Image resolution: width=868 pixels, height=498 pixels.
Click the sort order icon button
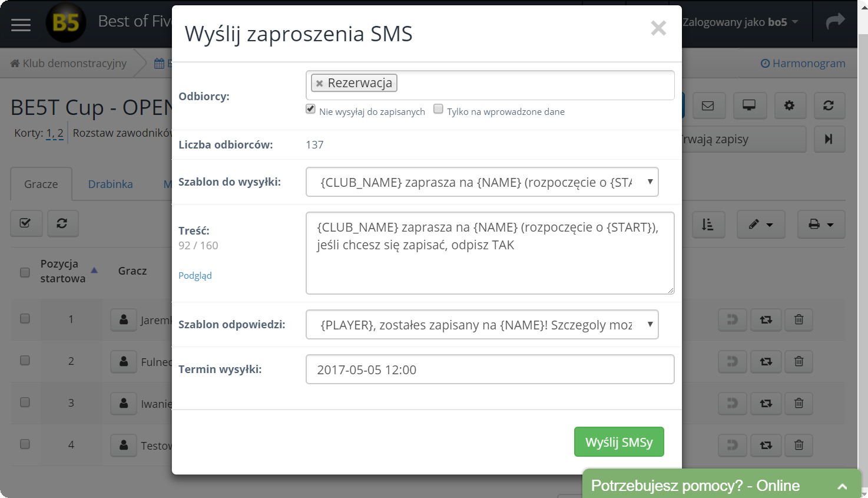tap(708, 224)
